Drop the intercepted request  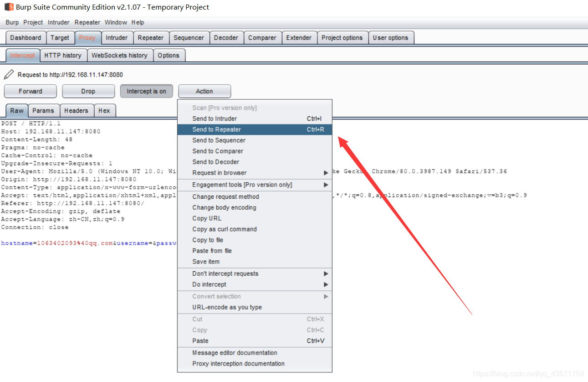[88, 91]
